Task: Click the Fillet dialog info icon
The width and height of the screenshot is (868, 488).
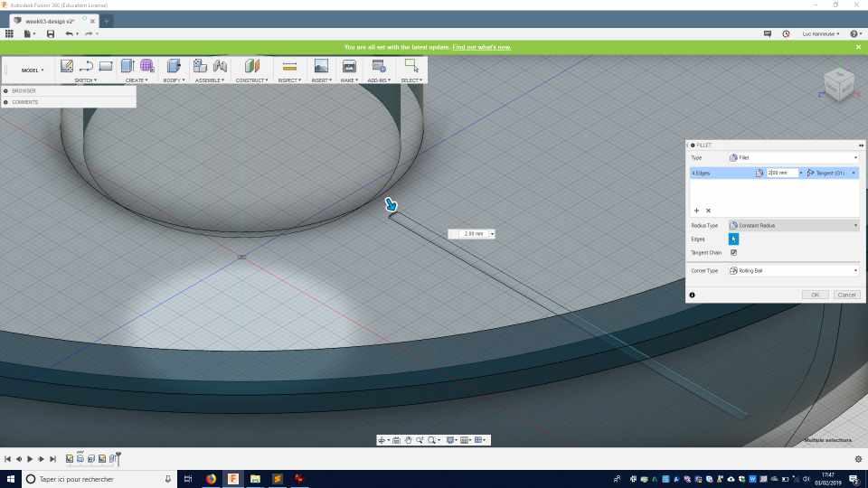Action: (x=692, y=295)
